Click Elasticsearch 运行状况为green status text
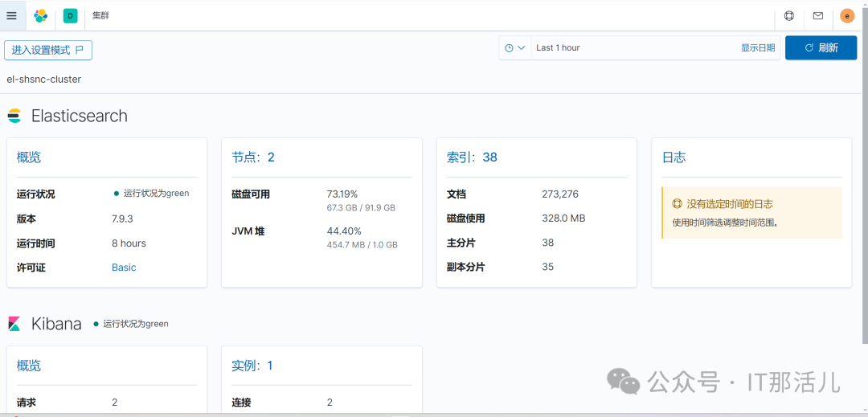Viewport: 868px width, 417px height. coord(156,194)
